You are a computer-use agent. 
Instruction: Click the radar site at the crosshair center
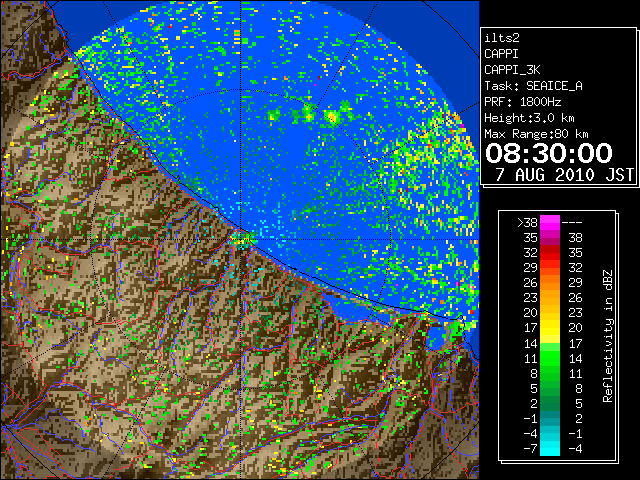point(241,239)
